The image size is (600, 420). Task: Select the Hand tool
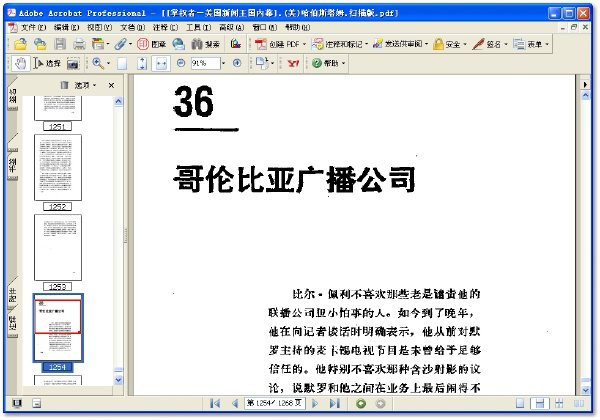[x=21, y=63]
